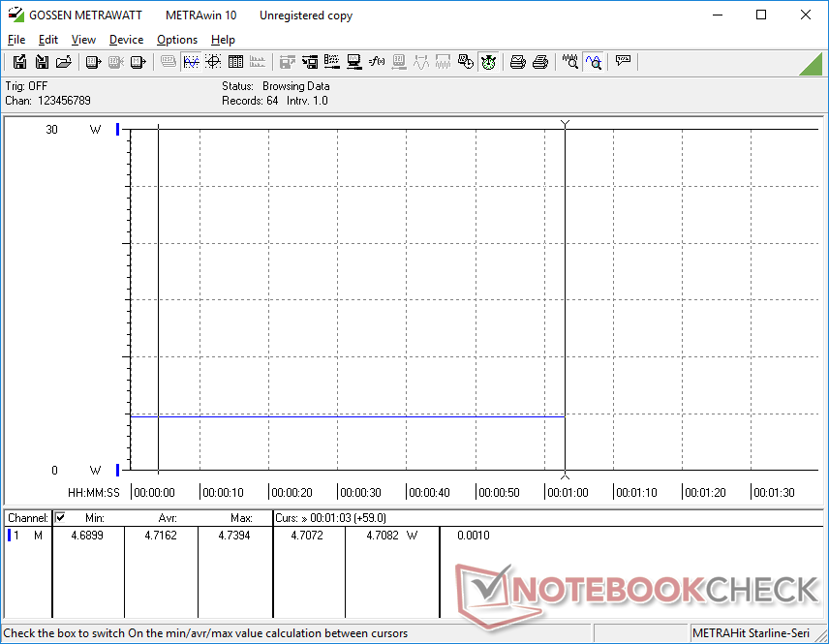Viewport: 829px width, 644px height.
Task: Click the save-data floppy disk icon
Action: tap(19, 62)
